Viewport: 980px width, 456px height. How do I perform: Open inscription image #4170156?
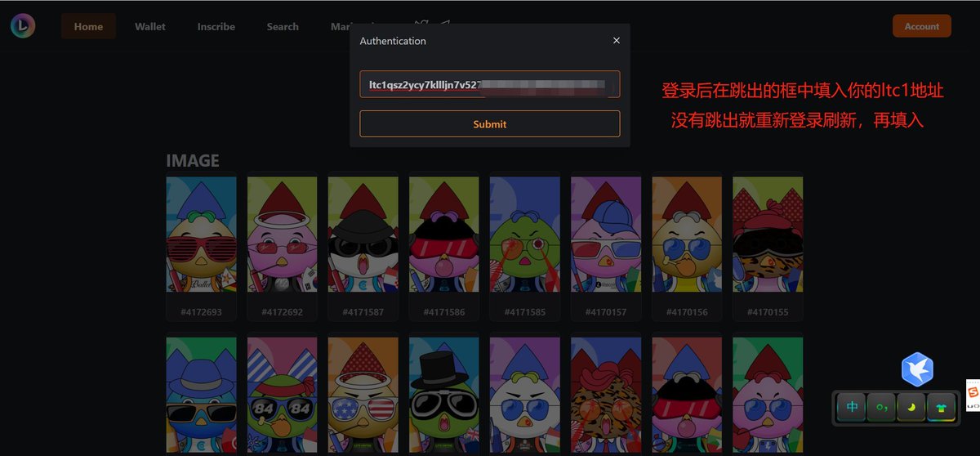686,235
